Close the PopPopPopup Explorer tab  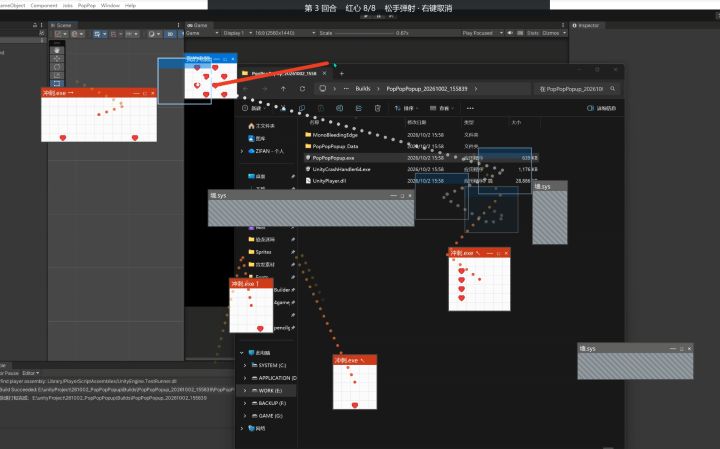click(x=325, y=73)
